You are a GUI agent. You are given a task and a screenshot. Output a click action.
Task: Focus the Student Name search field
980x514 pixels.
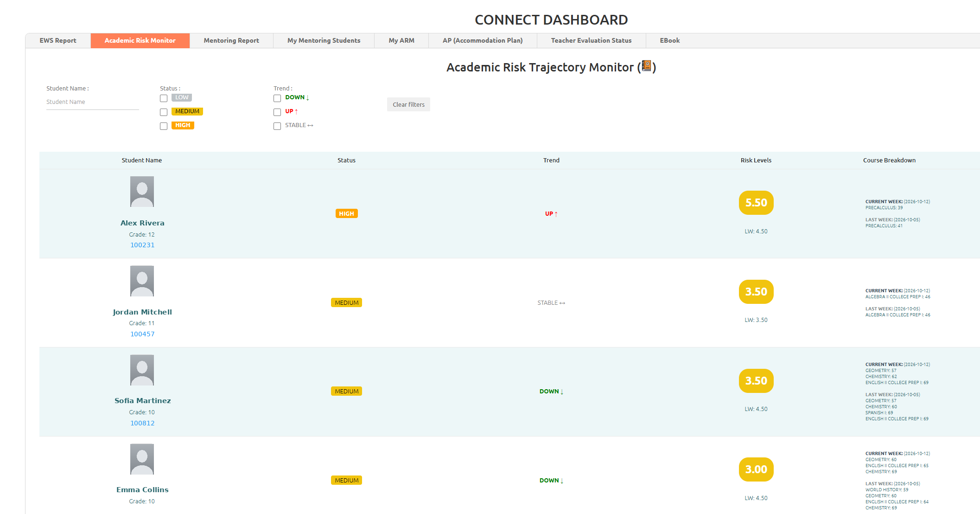(93, 102)
